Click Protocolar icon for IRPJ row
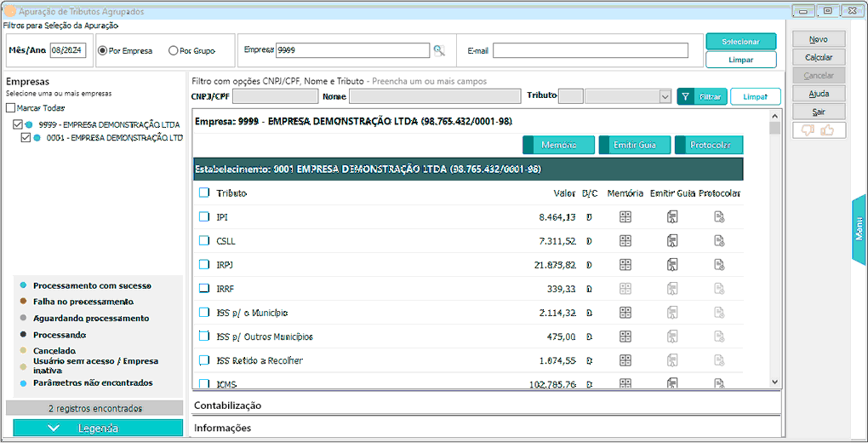The width and height of the screenshot is (868, 443). pyautogui.click(x=719, y=265)
